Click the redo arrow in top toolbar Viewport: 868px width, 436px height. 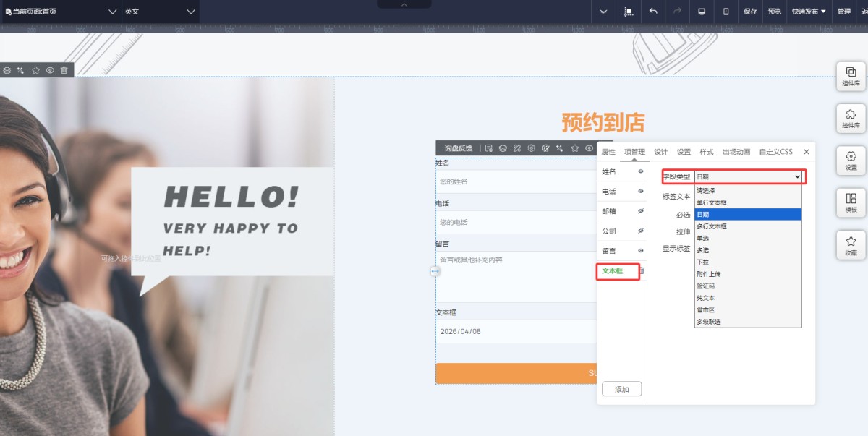[x=678, y=12]
